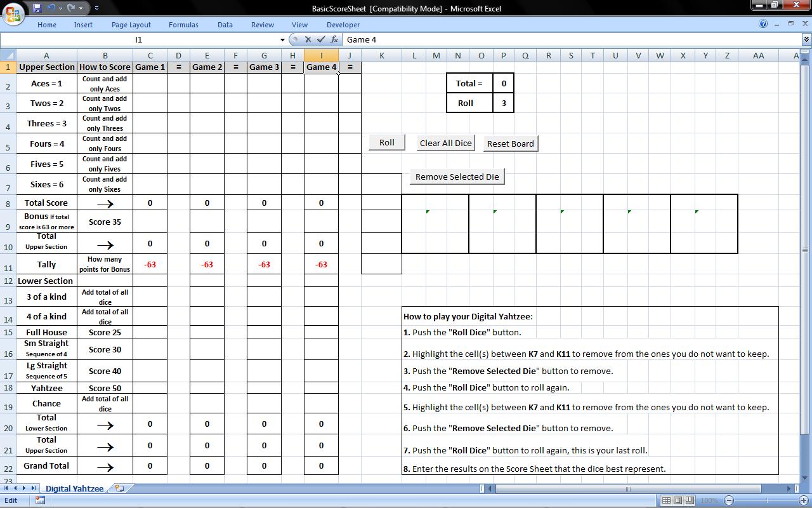Open the Home ribbon tab
The width and height of the screenshot is (812, 508).
pos(47,25)
